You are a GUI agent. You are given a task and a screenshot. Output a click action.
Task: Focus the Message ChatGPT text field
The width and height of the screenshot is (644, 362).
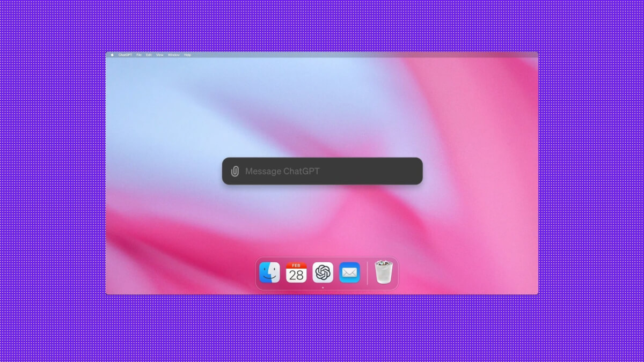(x=322, y=172)
